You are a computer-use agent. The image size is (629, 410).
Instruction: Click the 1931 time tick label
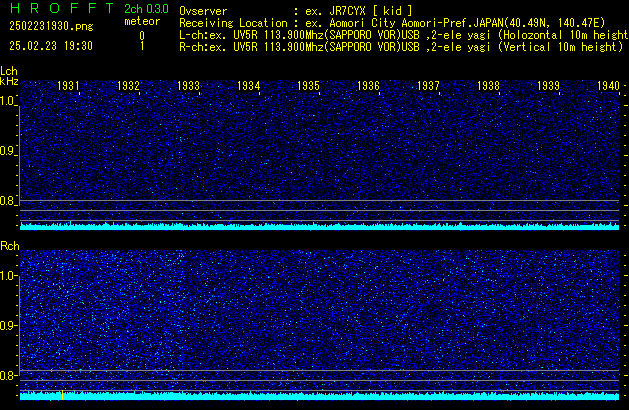pos(68,86)
